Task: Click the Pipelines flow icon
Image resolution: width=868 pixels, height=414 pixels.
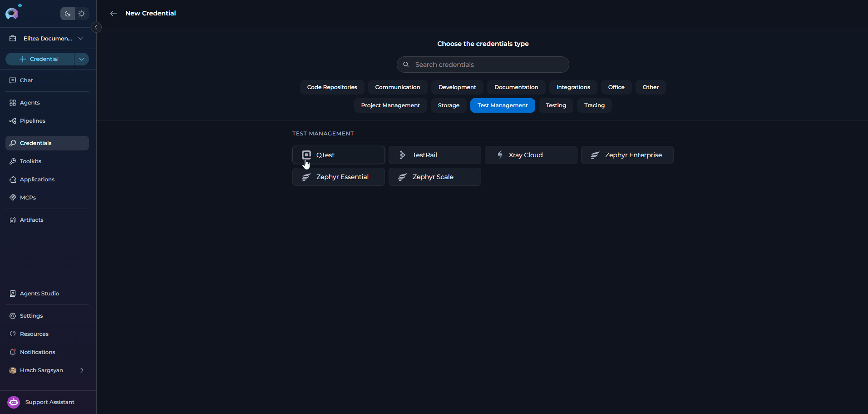Action: pos(13,121)
